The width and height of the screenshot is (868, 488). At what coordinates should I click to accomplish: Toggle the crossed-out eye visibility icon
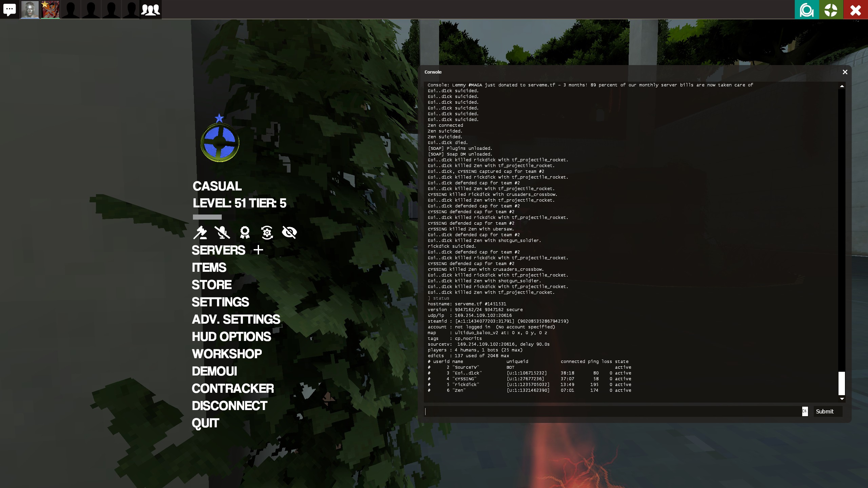290,232
